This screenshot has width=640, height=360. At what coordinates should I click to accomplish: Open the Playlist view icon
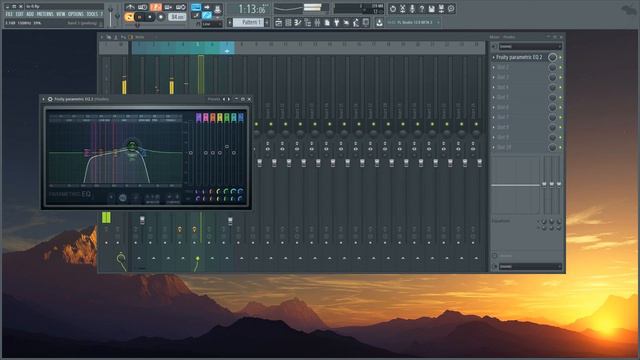tap(278, 23)
